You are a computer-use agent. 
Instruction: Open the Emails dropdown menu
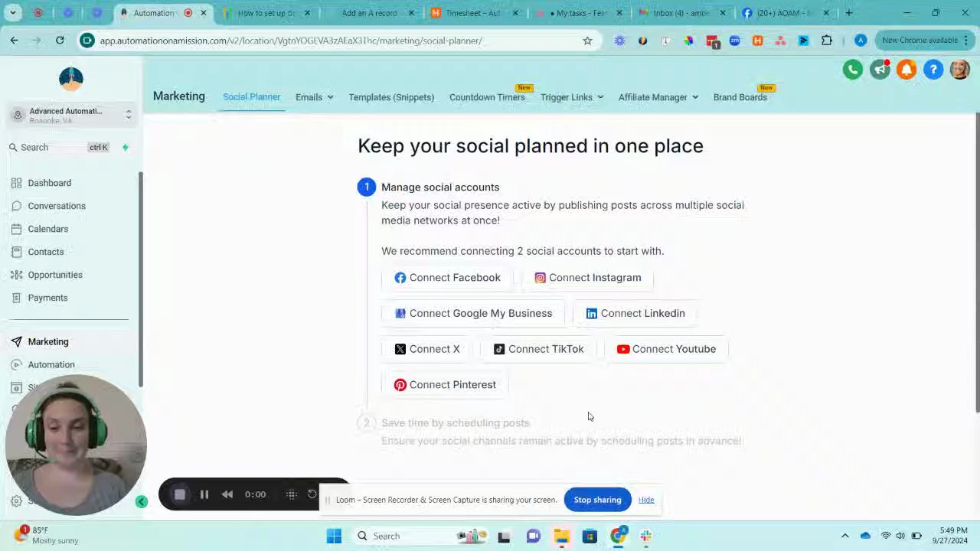[315, 97]
